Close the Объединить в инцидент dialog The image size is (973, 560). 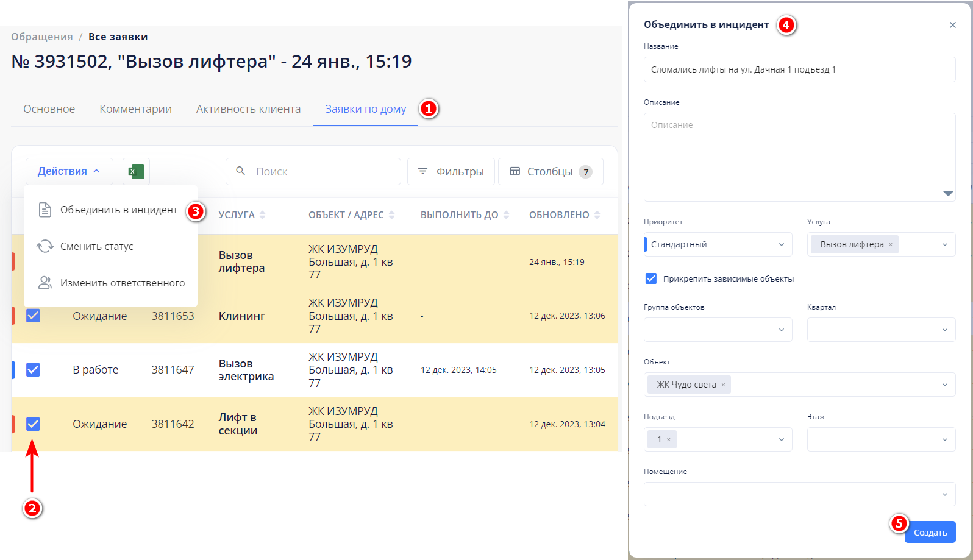[953, 25]
